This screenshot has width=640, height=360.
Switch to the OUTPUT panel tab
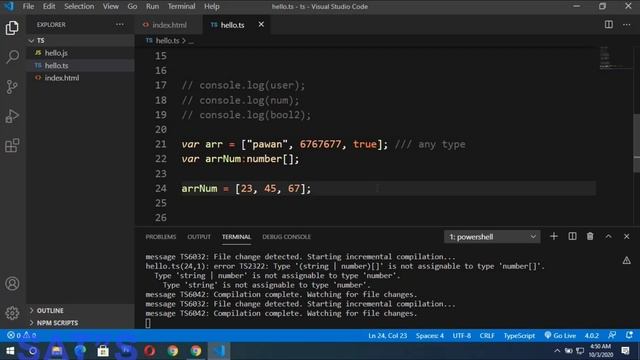tap(199, 237)
